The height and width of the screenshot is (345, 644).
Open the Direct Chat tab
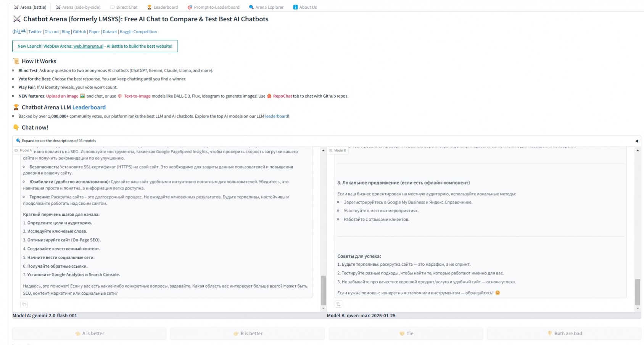[x=124, y=7]
